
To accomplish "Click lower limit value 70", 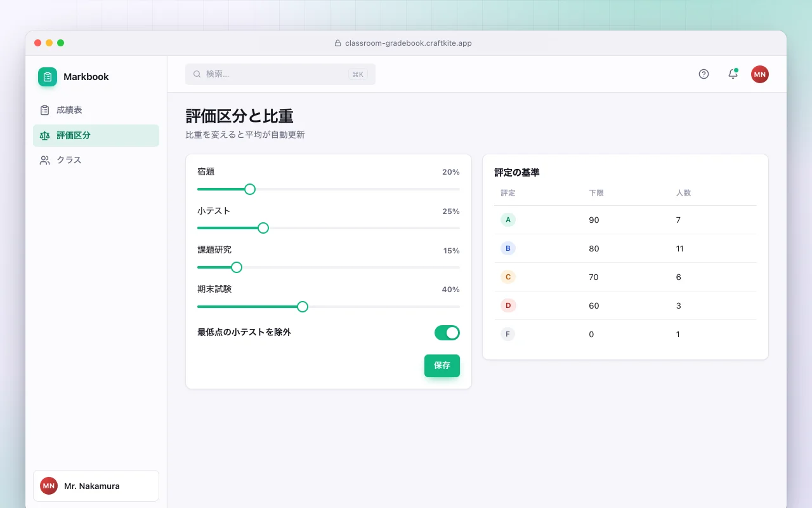I will [594, 277].
